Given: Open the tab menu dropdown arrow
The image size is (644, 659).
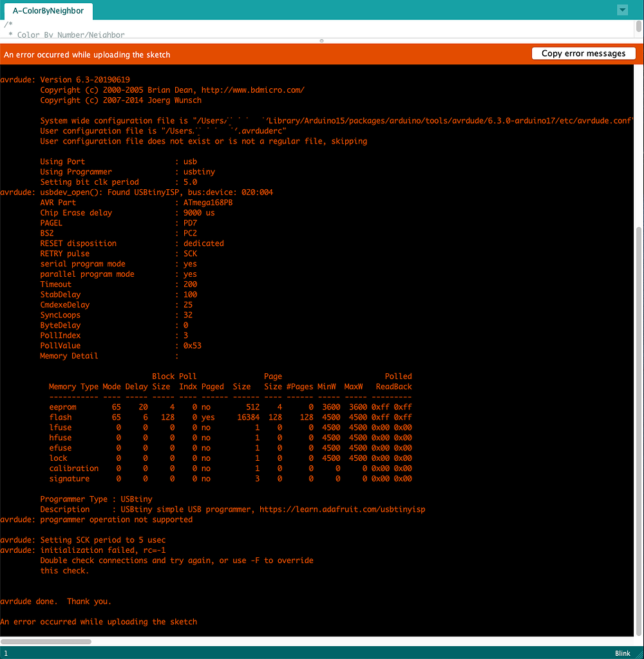Looking at the screenshot, I should tap(622, 10).
